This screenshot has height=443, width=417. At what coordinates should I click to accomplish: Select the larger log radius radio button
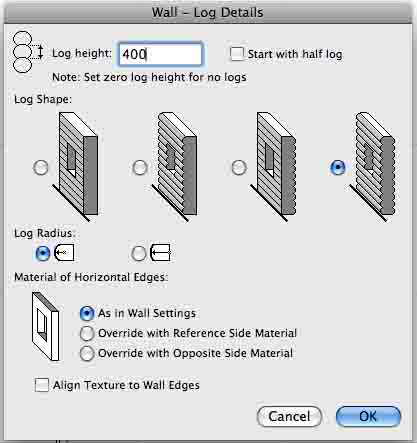[139, 253]
